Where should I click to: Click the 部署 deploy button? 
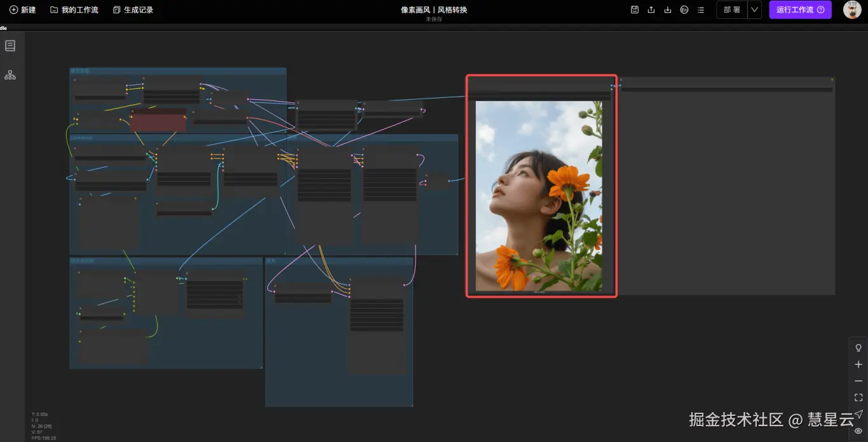coord(732,10)
